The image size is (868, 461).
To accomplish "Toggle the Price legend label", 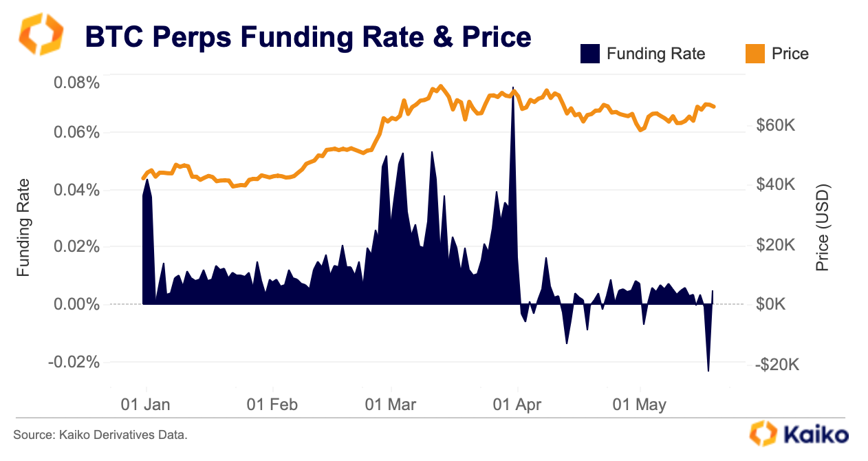I will pyautogui.click(x=790, y=54).
